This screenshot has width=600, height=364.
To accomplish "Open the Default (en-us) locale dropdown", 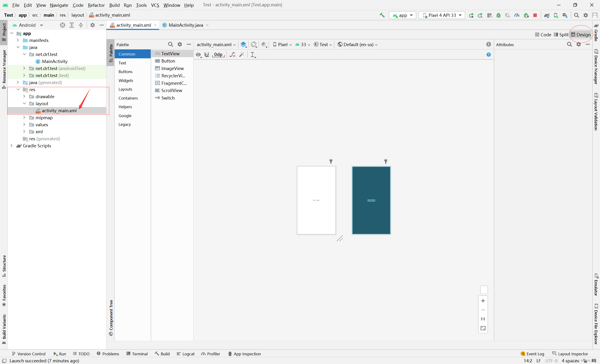I will (357, 45).
